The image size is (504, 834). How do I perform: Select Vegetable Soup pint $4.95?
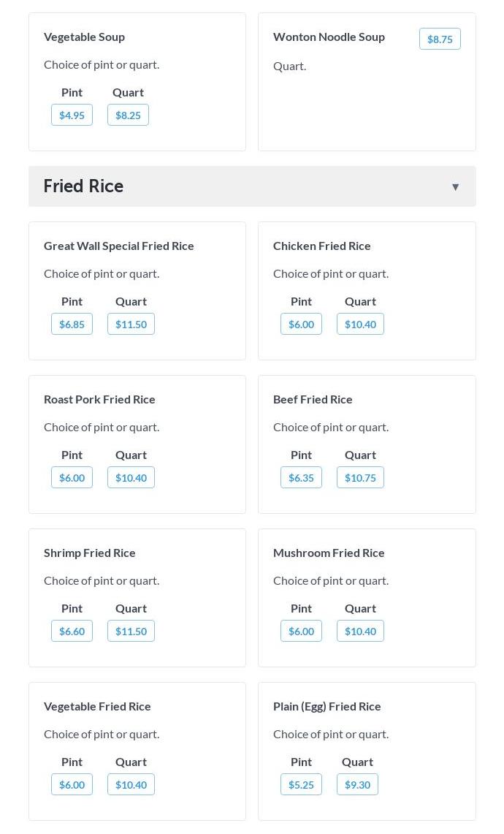(x=72, y=115)
